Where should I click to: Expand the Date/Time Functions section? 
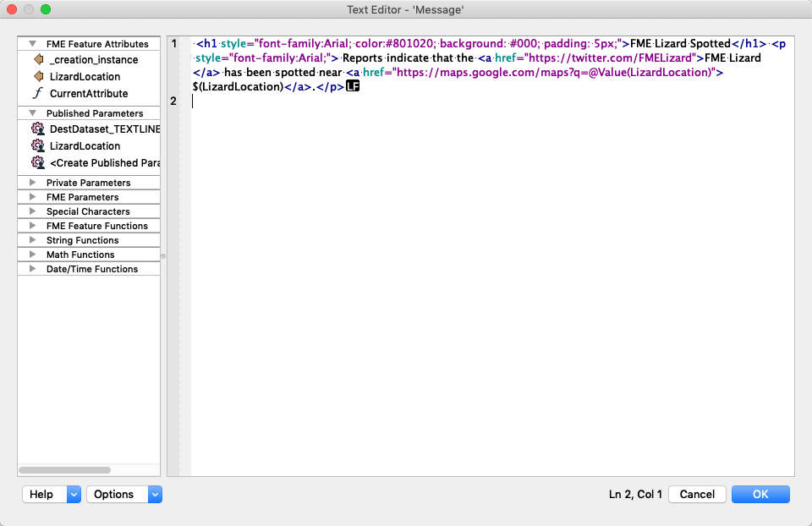click(33, 269)
